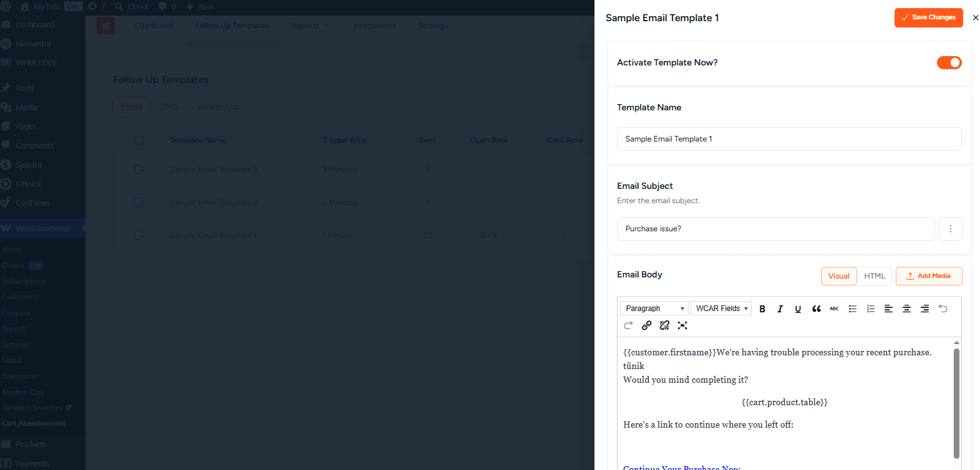The image size is (980, 470).
Task: Undo the last edit in the editor
Action: [943, 309]
